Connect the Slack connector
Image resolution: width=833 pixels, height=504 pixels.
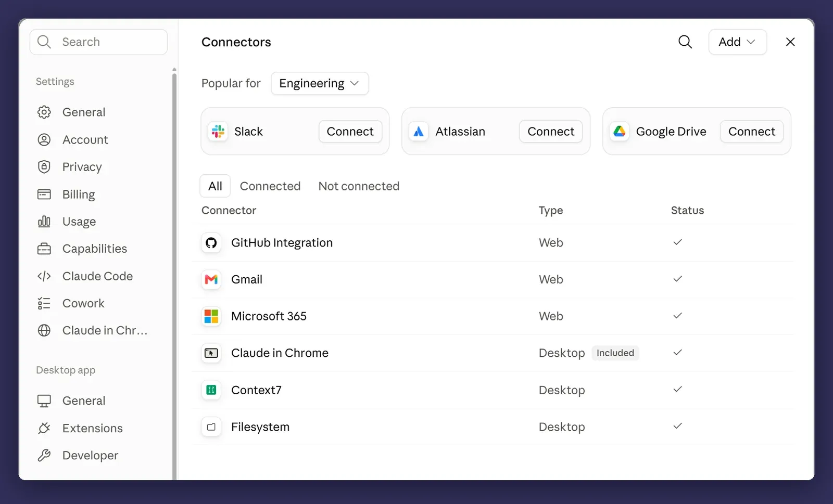click(x=350, y=132)
